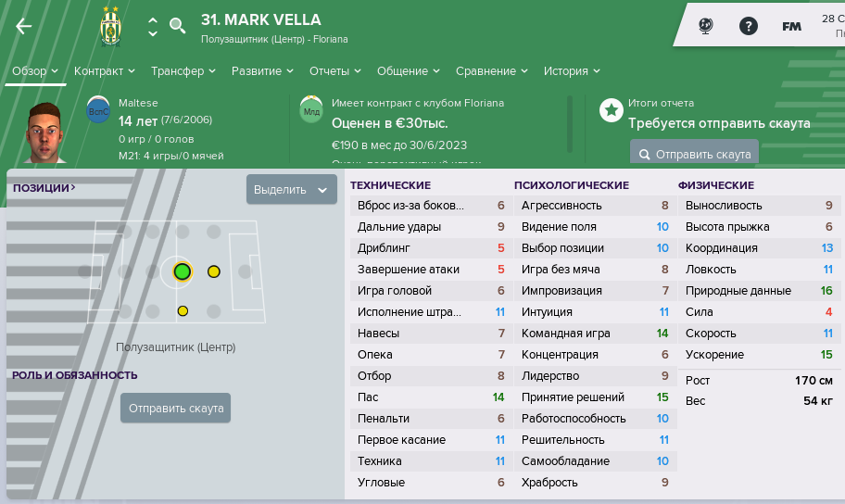Open the ПОЗИЦИИ section link
This screenshot has height=504, width=845.
coord(44,187)
